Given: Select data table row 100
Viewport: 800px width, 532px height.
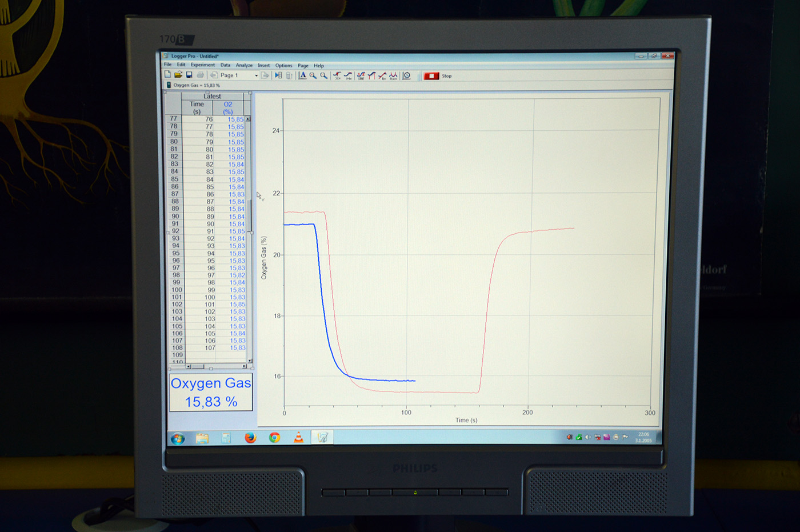Looking at the screenshot, I should point(177,290).
